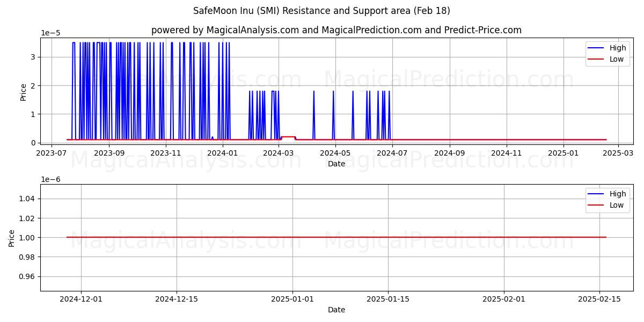The width and height of the screenshot is (644, 322).
Task: Click the '1.02' y-axis tick on the bottom chart
Action: click(27, 218)
